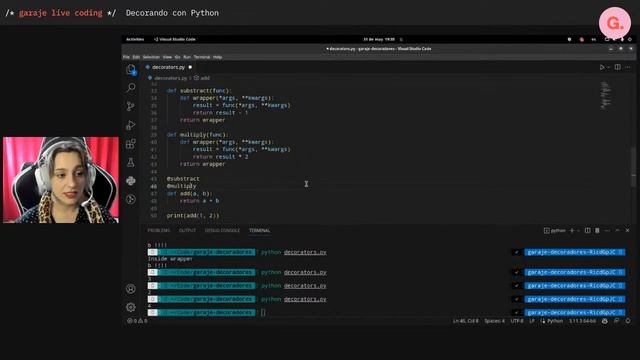Select the python terminal label in the panel
Image resolution: width=640 pixels, height=360 pixels.
point(555,231)
